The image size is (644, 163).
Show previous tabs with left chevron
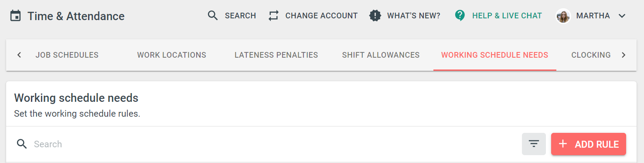(x=19, y=55)
